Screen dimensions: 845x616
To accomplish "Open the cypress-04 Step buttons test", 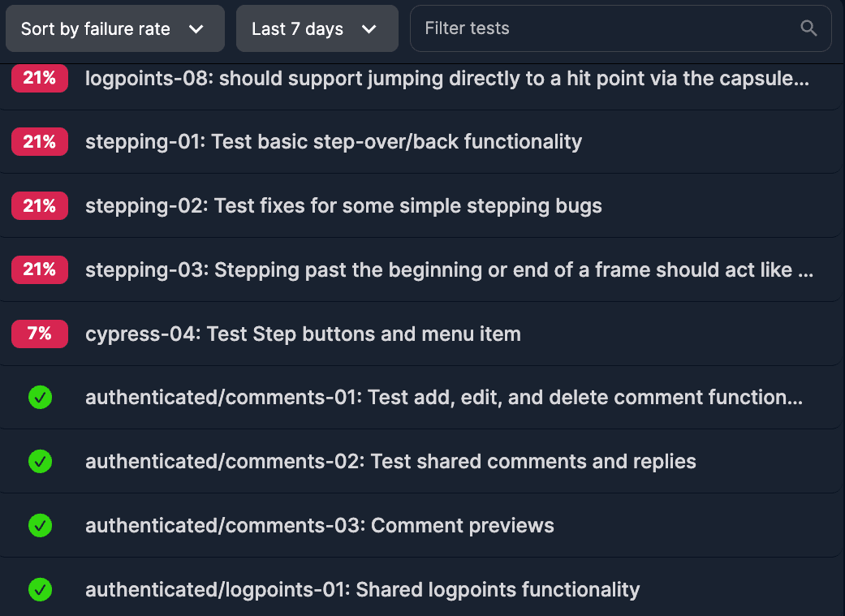I will (303, 334).
